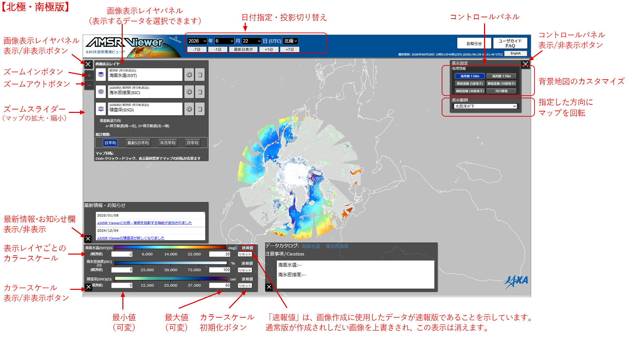Viewport: 644px width, 339px height.
Task: Select the 月平均 statistics period
Action: (x=193, y=143)
